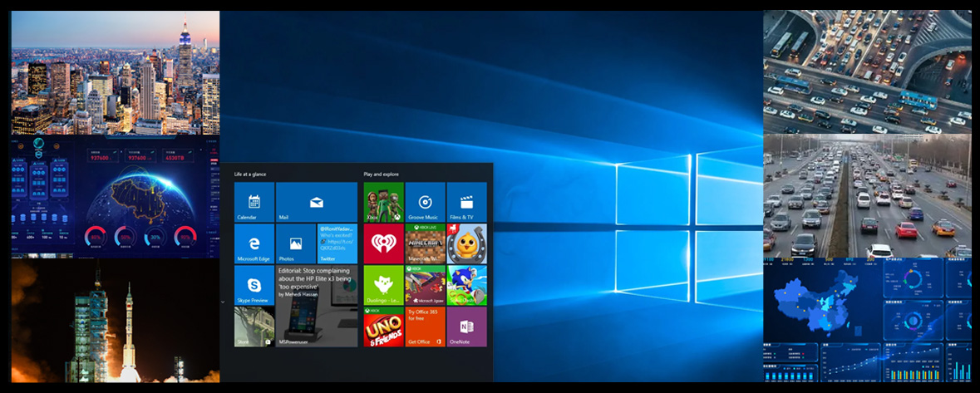Open the MSPoweruser editorial news tile
Screen dimensions: 980x393
[x=316, y=306]
